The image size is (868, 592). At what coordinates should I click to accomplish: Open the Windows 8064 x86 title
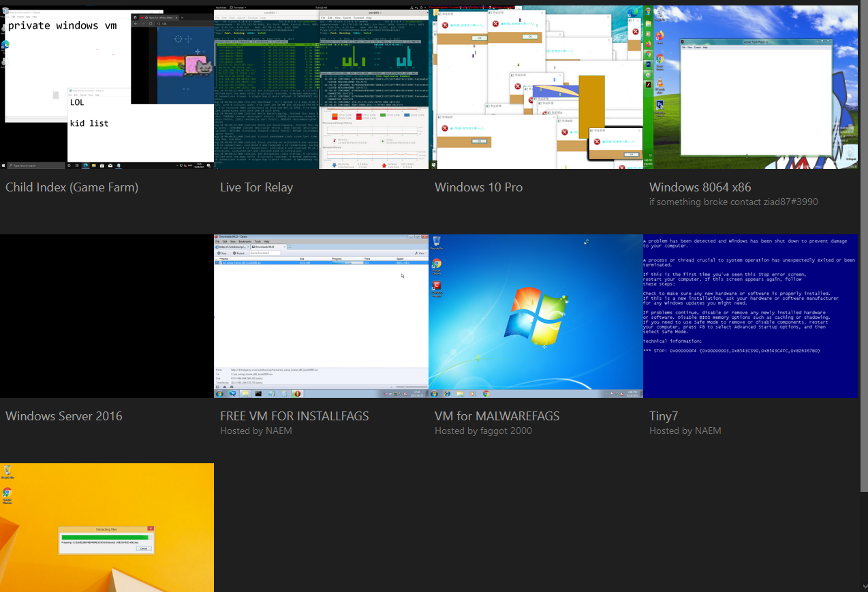[x=700, y=187]
